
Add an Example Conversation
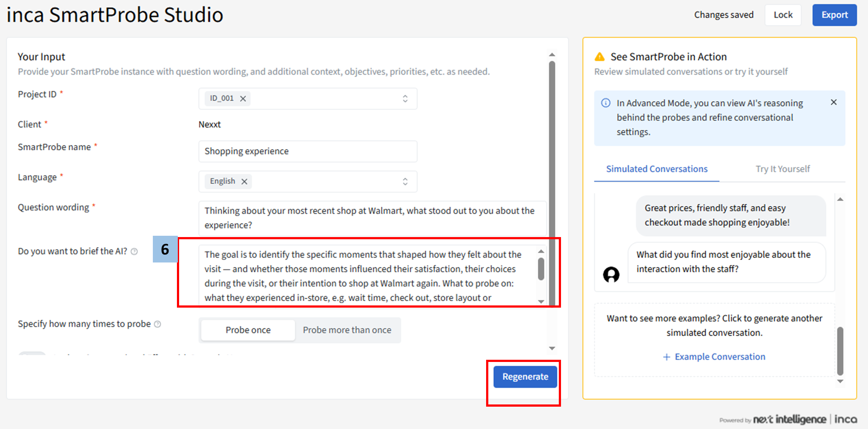714,357
